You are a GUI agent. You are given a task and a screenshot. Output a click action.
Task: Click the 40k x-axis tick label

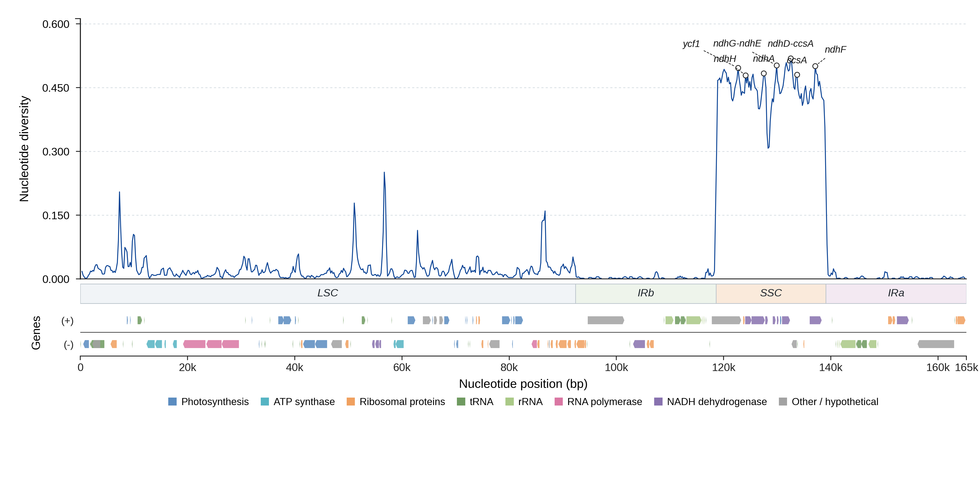click(x=295, y=367)
